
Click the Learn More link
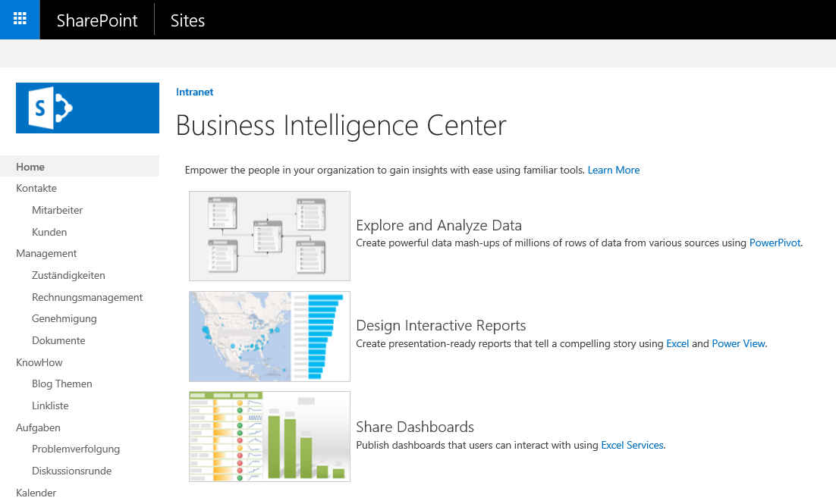tap(614, 170)
